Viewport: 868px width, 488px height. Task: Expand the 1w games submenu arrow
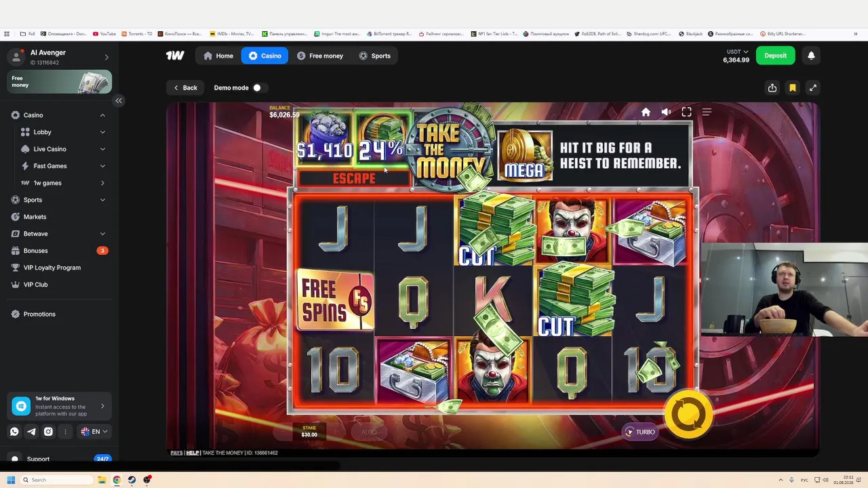[102, 183]
